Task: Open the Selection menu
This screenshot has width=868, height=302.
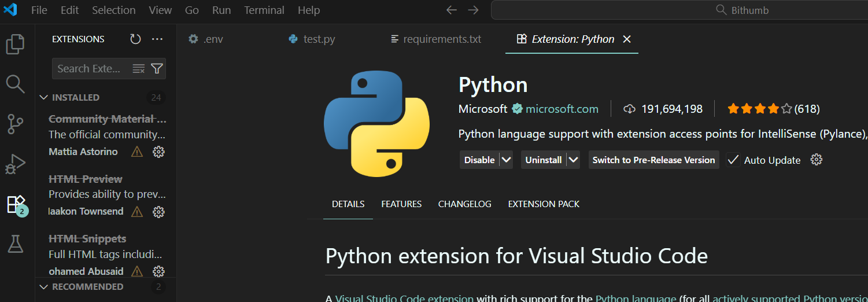Action: pyautogui.click(x=114, y=10)
